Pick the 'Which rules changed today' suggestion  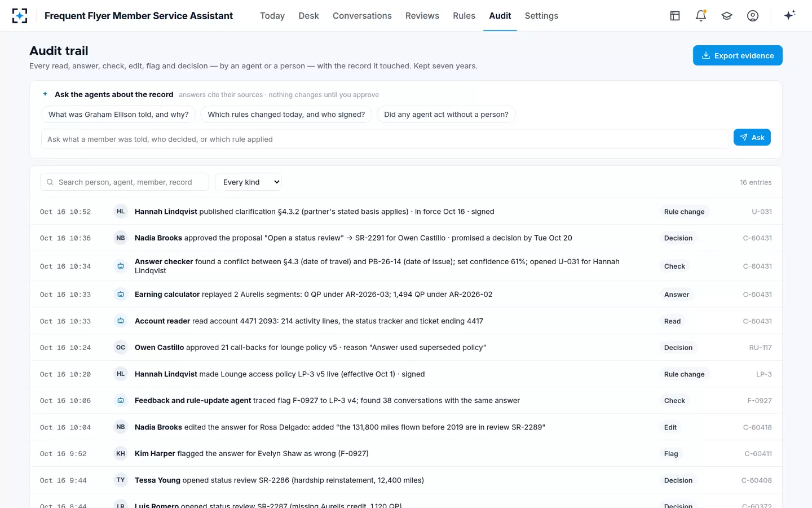286,115
